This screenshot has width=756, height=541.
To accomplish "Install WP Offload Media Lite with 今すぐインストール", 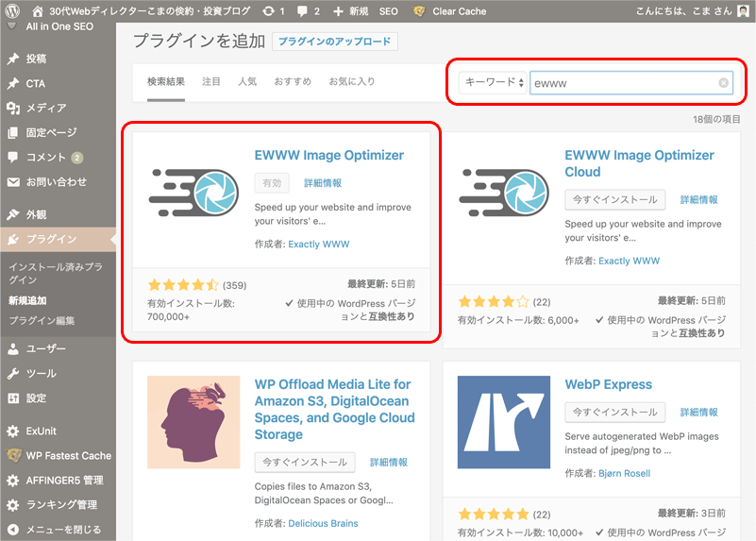I will 305,462.
